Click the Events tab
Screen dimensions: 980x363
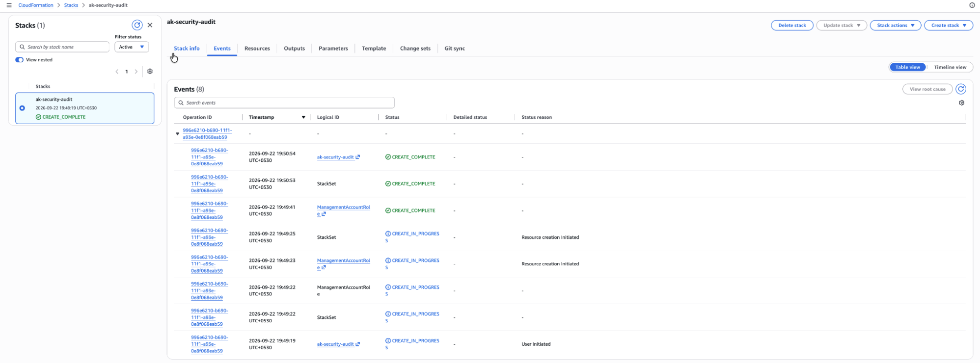point(222,49)
